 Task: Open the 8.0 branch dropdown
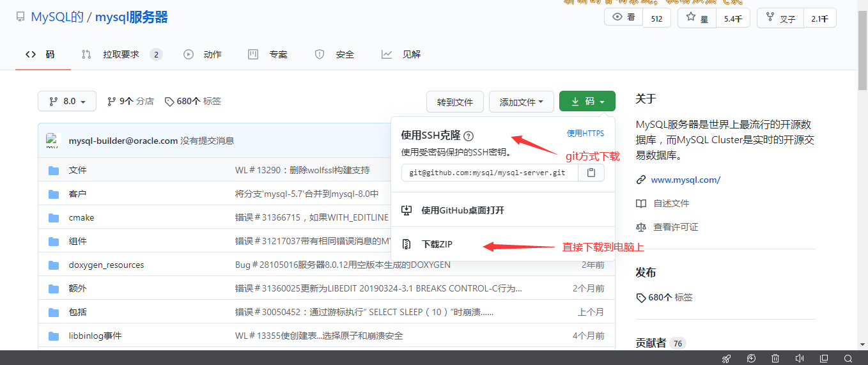[67, 101]
